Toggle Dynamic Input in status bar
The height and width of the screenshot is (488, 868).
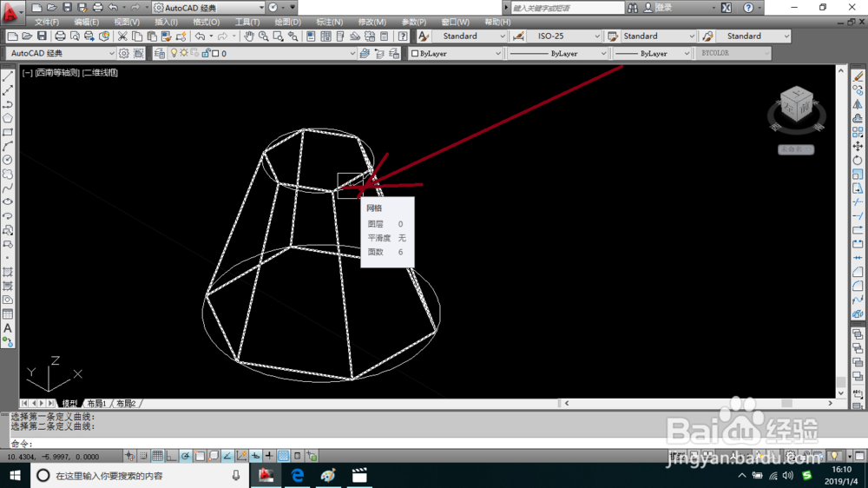coord(255,457)
